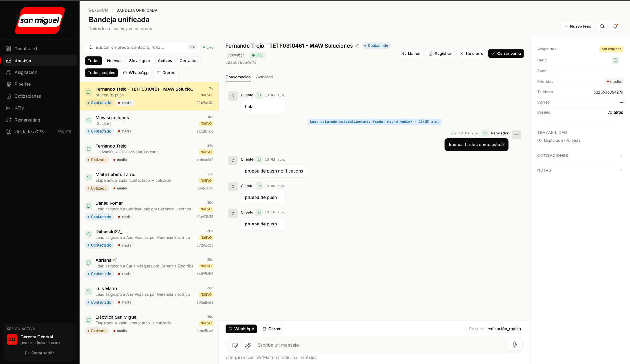Switch to the Actividad tab

264,77
